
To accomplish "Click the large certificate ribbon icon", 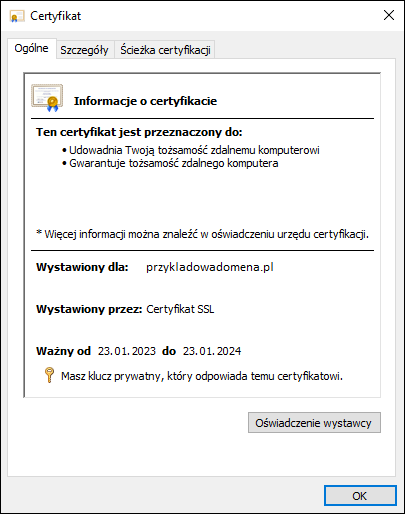I will click(47, 98).
